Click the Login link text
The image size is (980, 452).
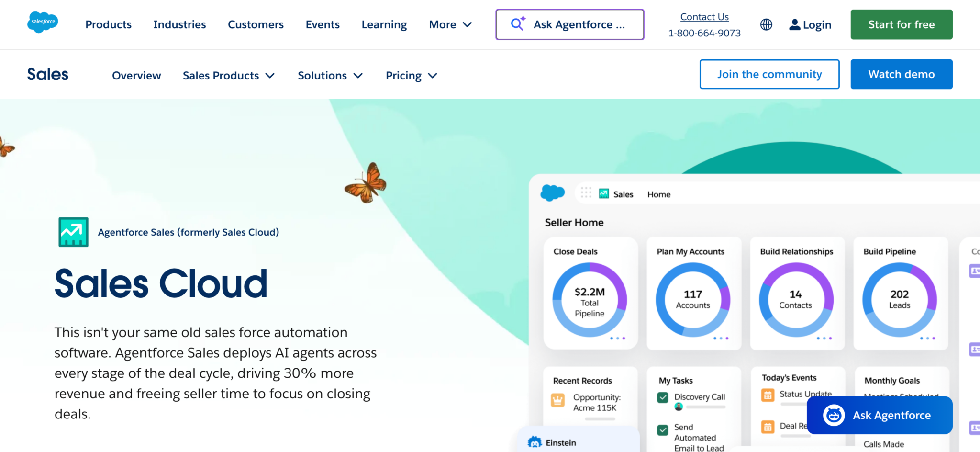(x=817, y=25)
